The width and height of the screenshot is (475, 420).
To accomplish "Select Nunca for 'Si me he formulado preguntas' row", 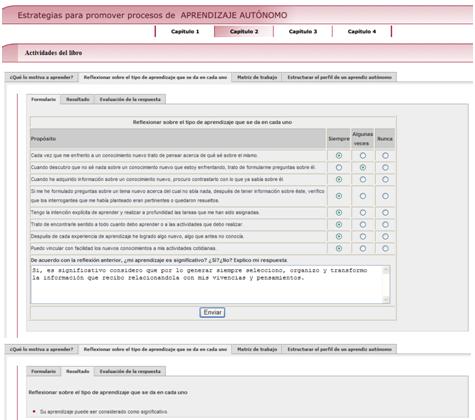I will click(385, 196).
